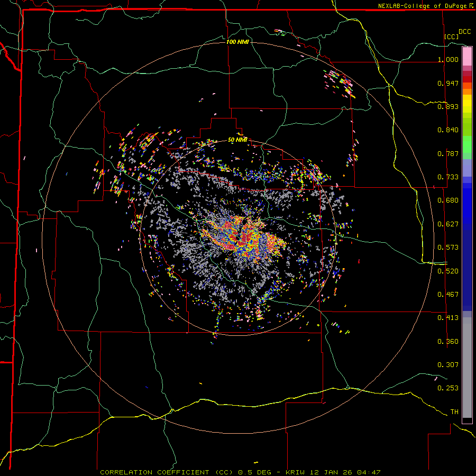Click the 1.000 color scale value
Screen dimensions: 476x476
pyautogui.click(x=448, y=59)
